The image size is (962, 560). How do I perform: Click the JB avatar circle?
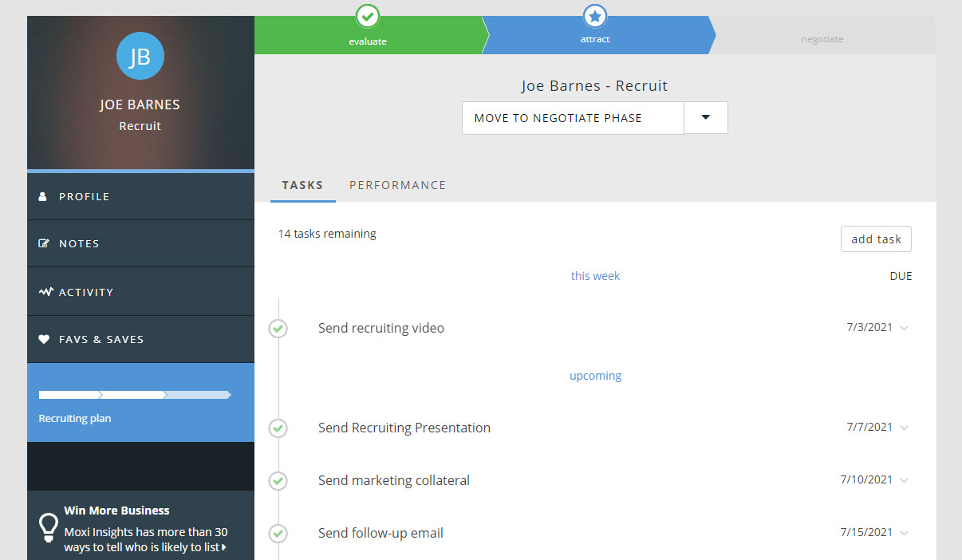click(x=140, y=57)
